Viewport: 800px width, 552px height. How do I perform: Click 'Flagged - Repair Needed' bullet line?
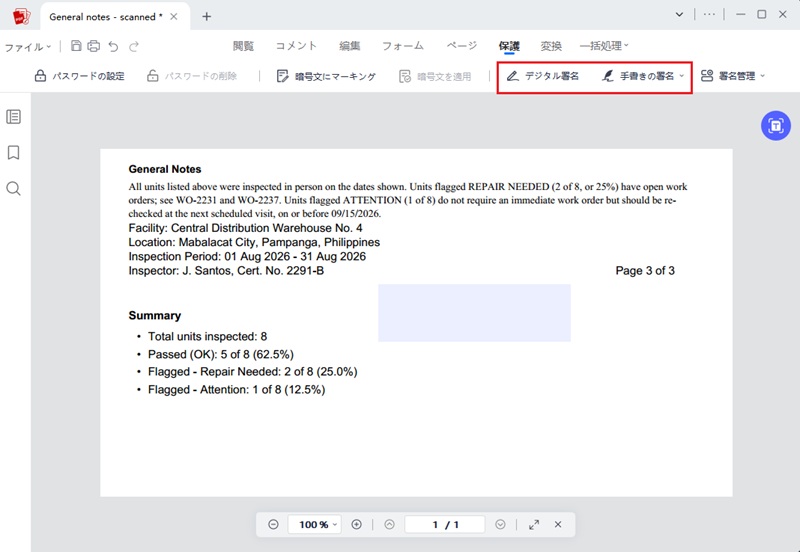(x=253, y=371)
